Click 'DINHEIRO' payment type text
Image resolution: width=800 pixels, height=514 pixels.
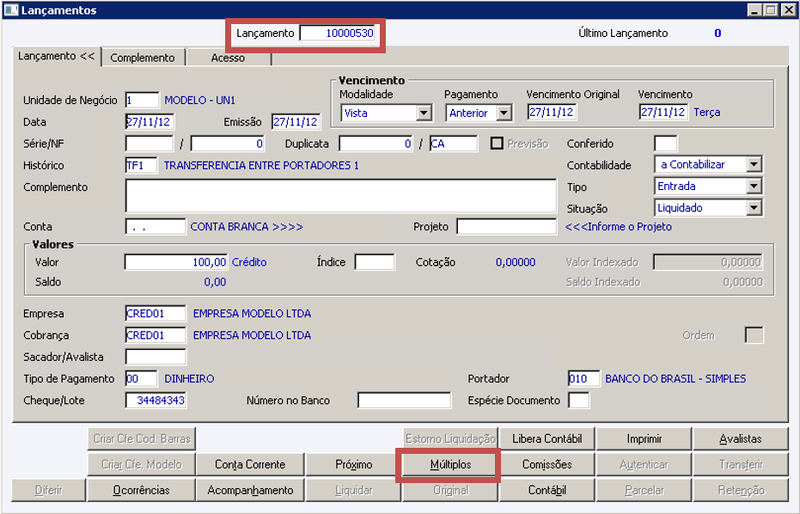point(189,379)
